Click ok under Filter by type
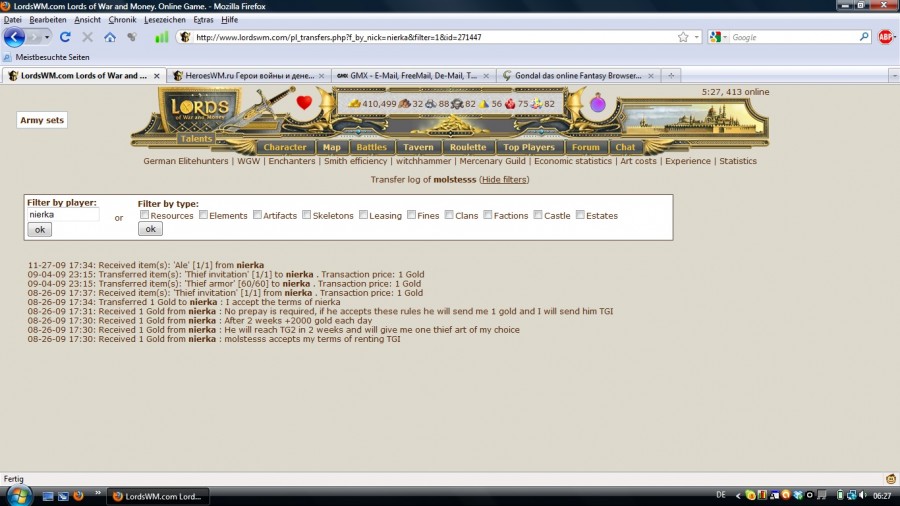Viewport: 900px width, 506px height. tap(150, 228)
